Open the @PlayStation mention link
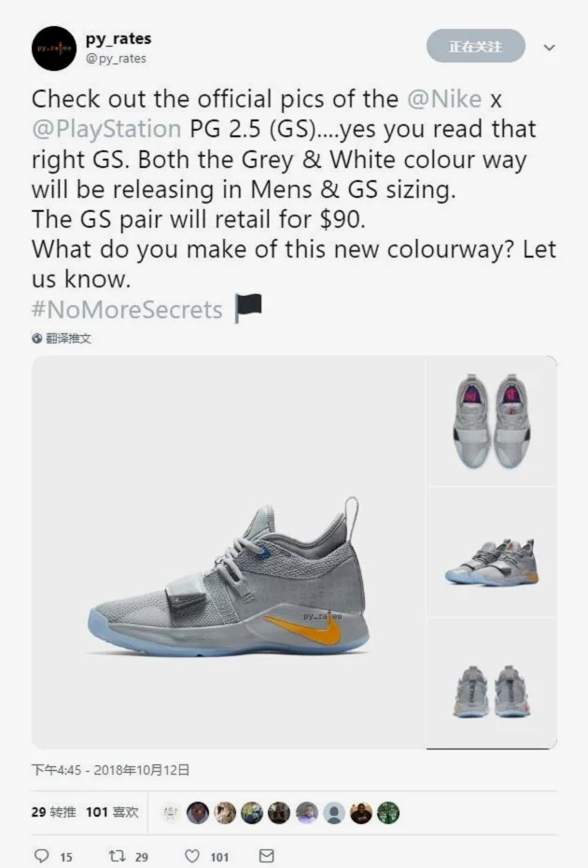This screenshot has height=868, width=588. pyautogui.click(x=106, y=130)
